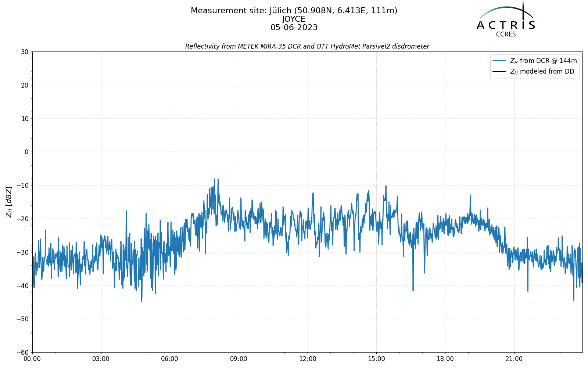Click the Measurement site Jülich title text

click(294, 11)
